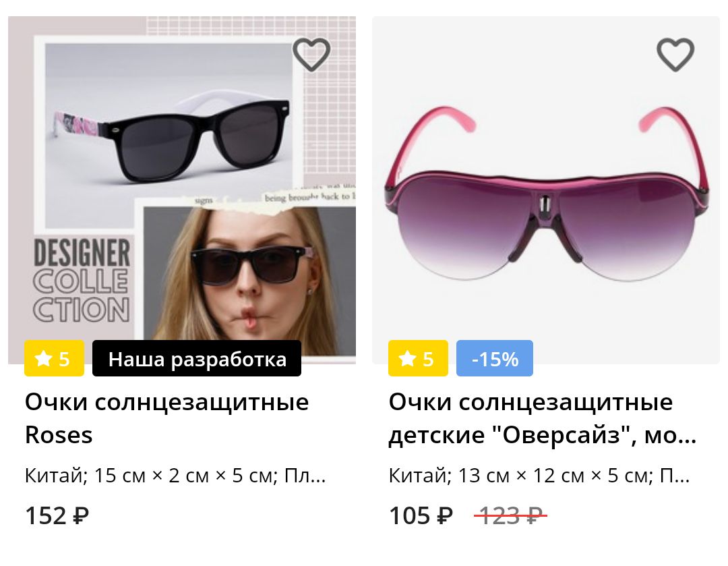Click the 'Наша разработка' black label

[197, 358]
